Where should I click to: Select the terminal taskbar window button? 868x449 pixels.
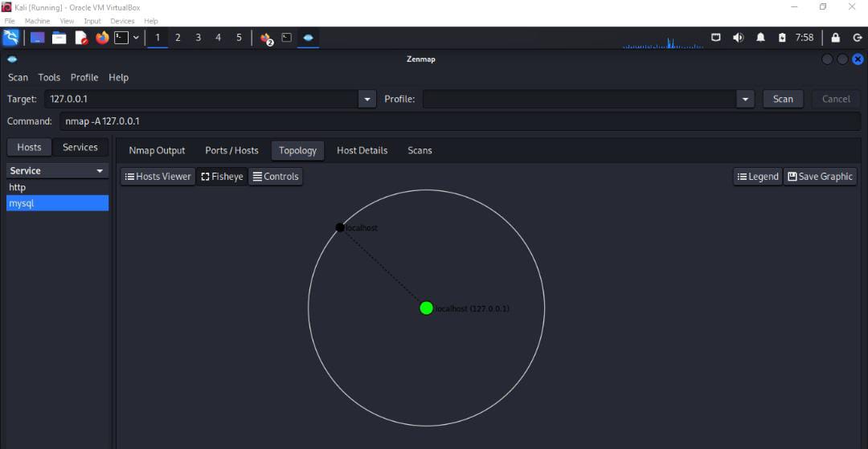coord(287,38)
